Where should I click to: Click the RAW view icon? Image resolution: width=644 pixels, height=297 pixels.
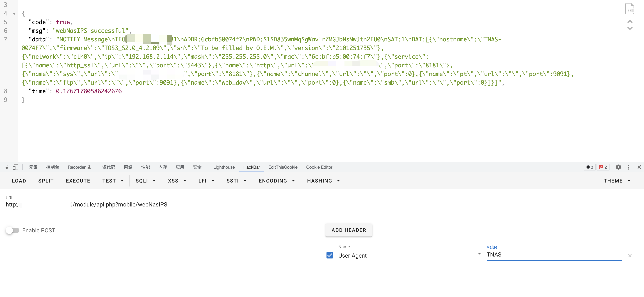(629, 9)
